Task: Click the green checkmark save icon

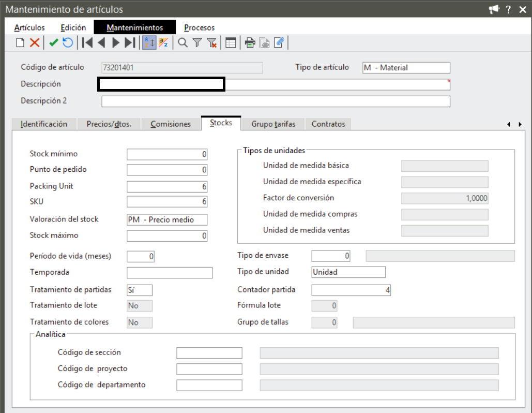Action: (53, 43)
